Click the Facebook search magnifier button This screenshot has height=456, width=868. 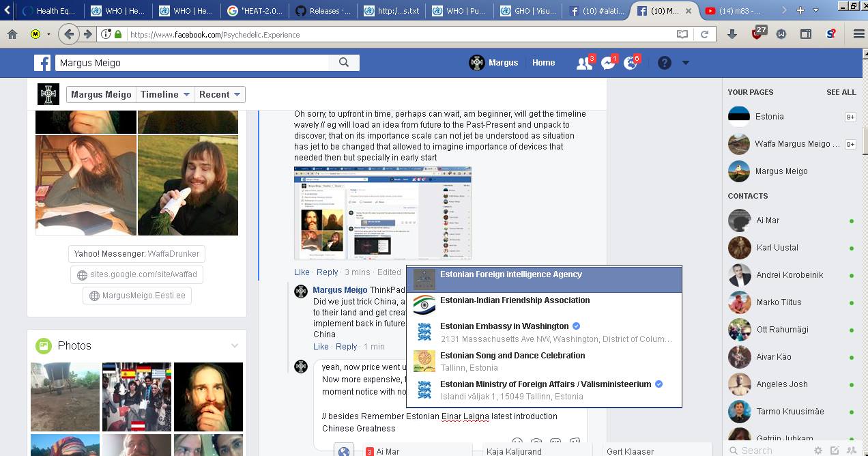pyautogui.click(x=344, y=63)
